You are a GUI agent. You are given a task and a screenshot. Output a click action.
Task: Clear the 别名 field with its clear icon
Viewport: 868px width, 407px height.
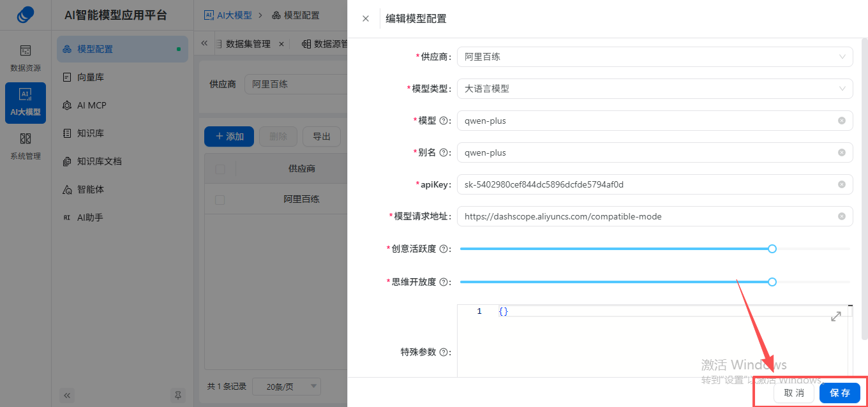tap(842, 152)
